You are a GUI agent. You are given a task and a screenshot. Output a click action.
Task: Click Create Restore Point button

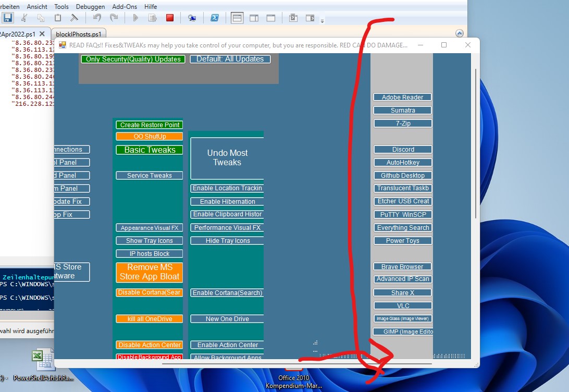[150, 125]
